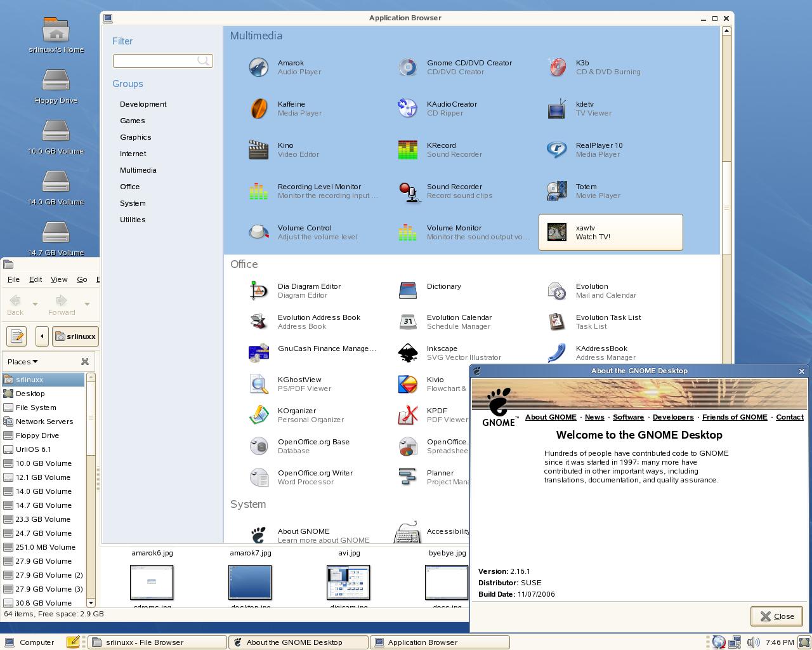Select Utilities group filter
The image size is (812, 650).
coord(133,220)
